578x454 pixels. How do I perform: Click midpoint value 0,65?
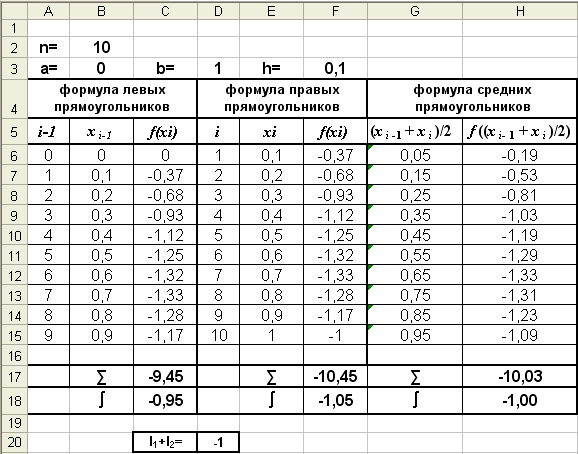(415, 275)
